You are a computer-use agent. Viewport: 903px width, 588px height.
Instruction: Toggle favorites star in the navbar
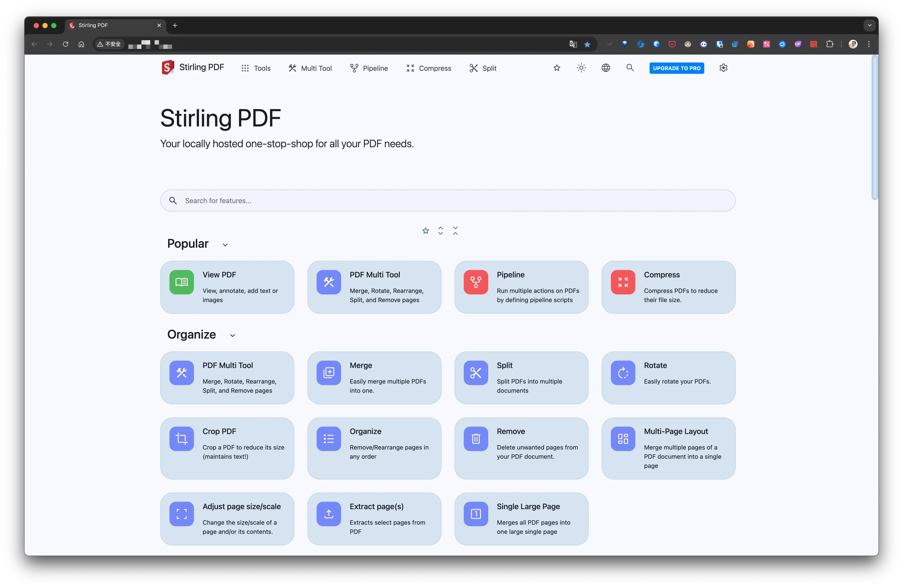557,68
